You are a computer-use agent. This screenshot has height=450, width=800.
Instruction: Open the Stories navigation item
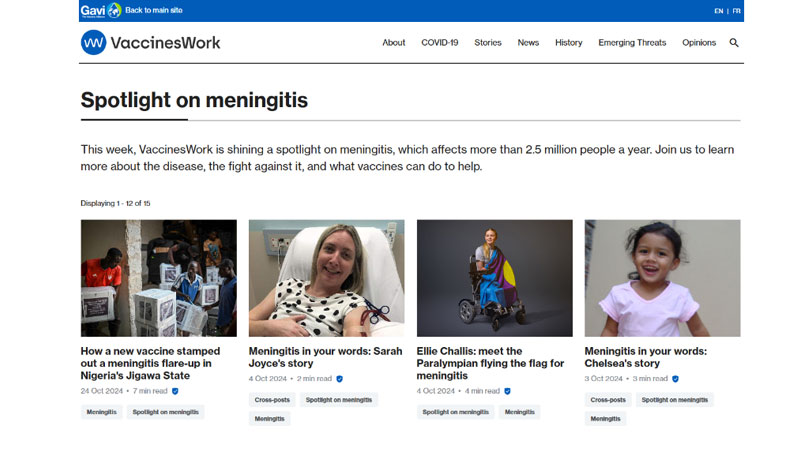(488, 43)
